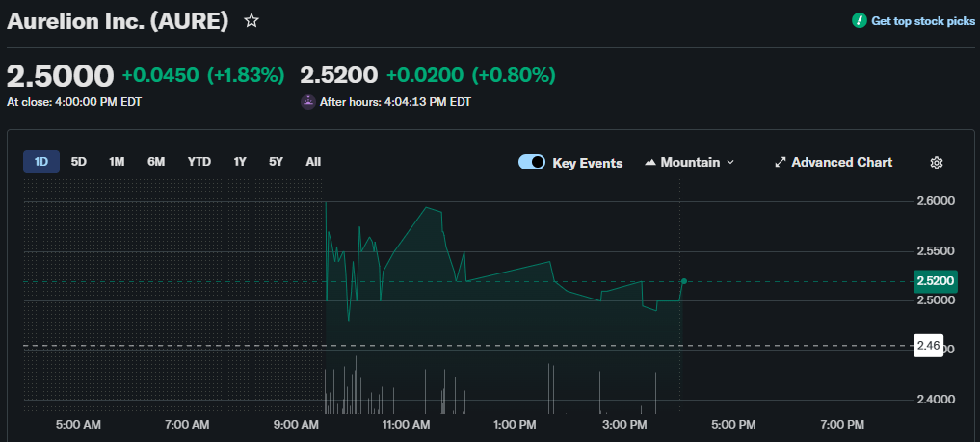Switch to the YTD range
Screen dimensions: 980x442
point(199,162)
